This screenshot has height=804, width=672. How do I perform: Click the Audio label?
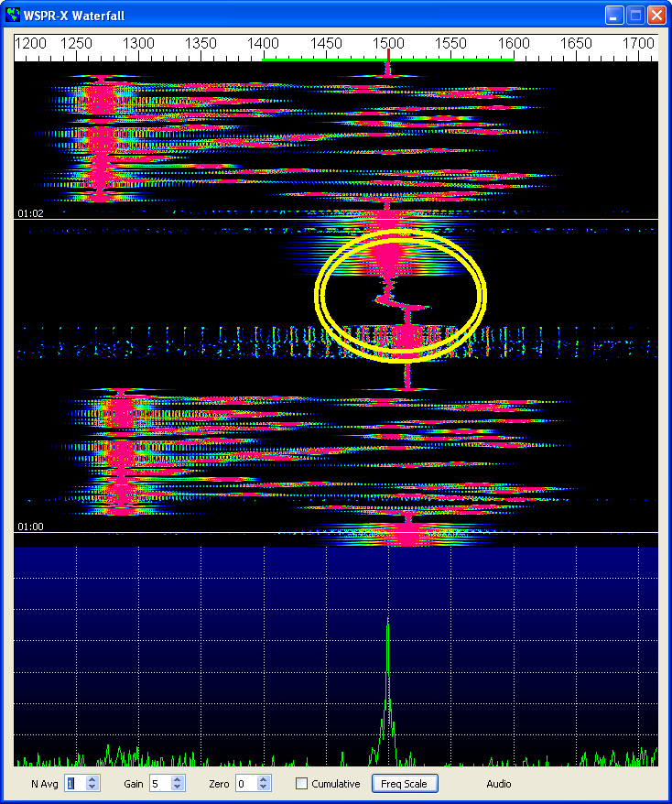point(499,784)
